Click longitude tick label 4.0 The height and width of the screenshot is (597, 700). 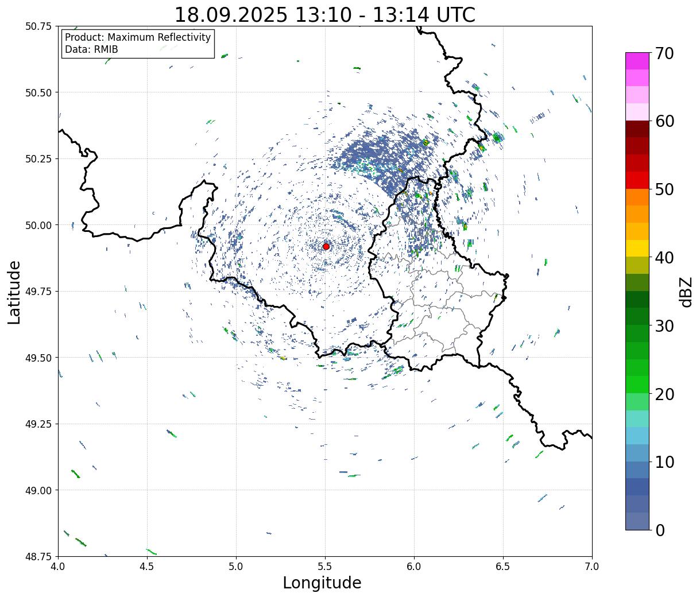pyautogui.click(x=58, y=567)
